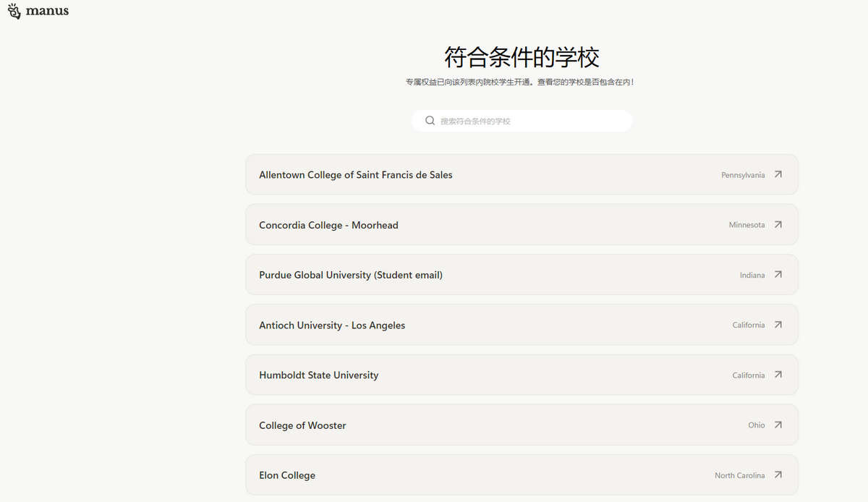Viewport: 868px width, 502px height.
Task: Click Minnesota state label
Action: (746, 225)
